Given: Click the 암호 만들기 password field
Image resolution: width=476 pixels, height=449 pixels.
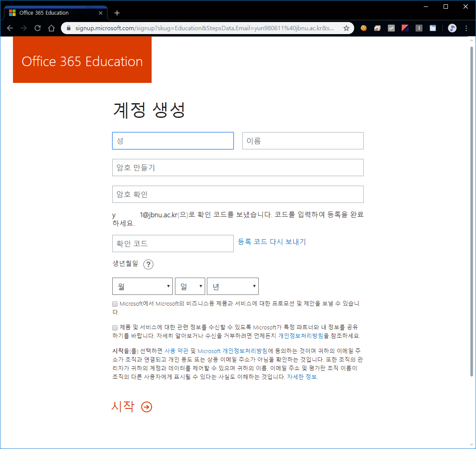Looking at the screenshot, I should (238, 168).
